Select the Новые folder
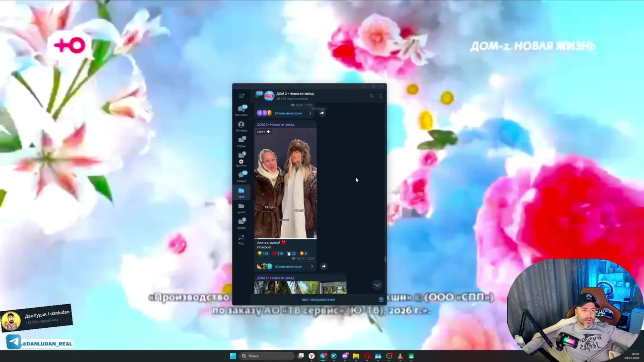644x362 pixels. click(x=242, y=176)
